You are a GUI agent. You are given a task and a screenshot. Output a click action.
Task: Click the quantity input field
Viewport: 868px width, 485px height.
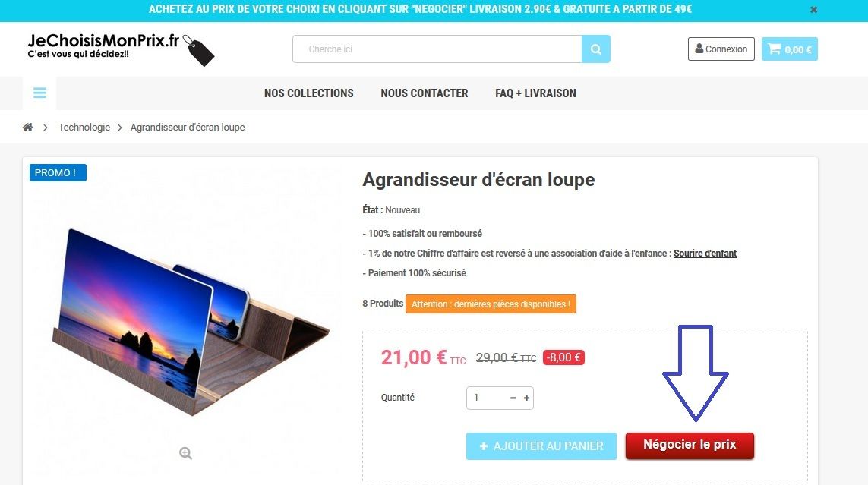pos(487,398)
